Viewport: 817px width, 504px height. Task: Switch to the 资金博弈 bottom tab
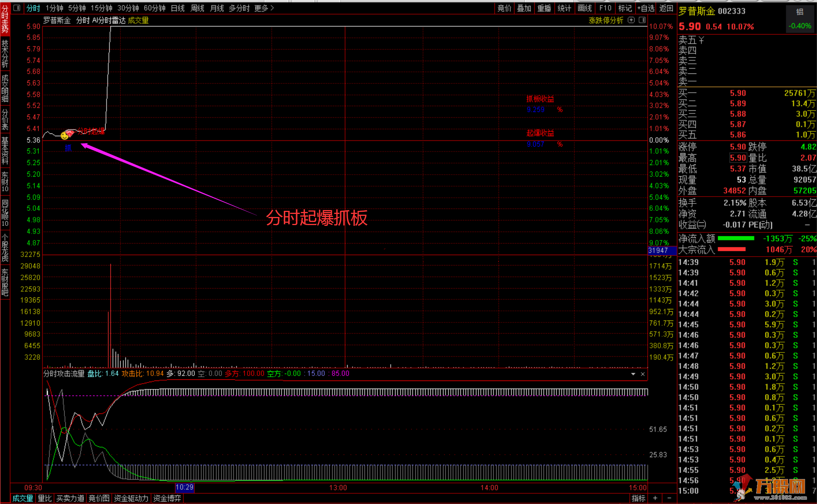click(167, 498)
